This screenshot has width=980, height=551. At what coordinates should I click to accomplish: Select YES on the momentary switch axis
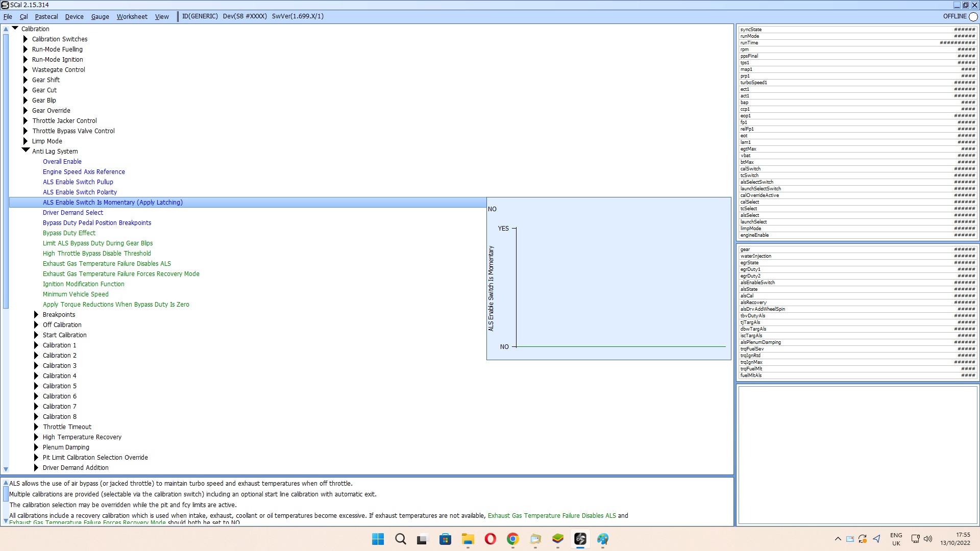point(503,229)
